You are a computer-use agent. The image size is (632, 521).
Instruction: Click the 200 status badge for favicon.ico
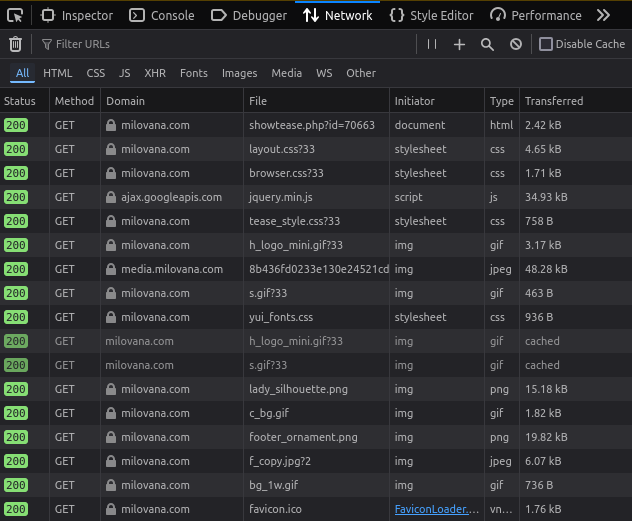coord(16,509)
